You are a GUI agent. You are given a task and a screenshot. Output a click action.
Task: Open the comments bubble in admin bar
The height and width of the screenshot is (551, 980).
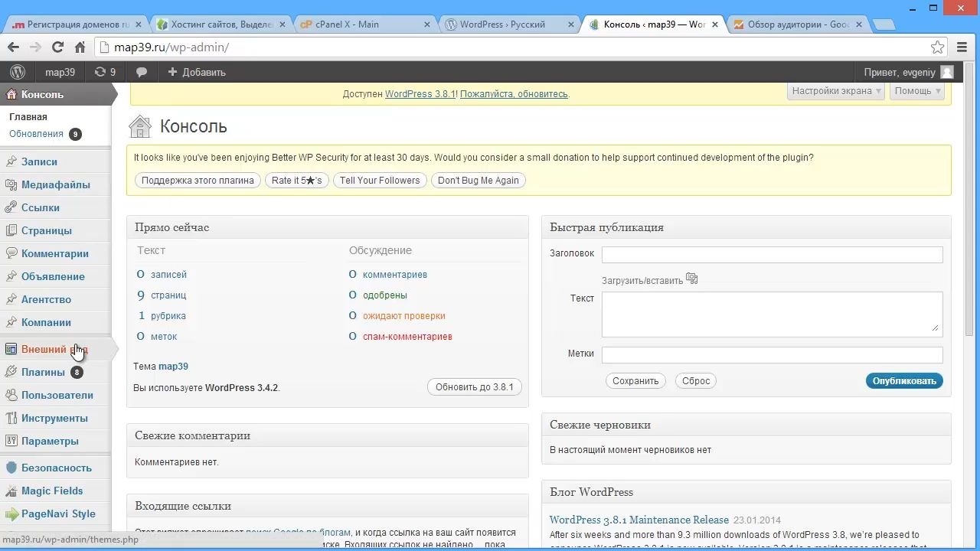tap(142, 72)
